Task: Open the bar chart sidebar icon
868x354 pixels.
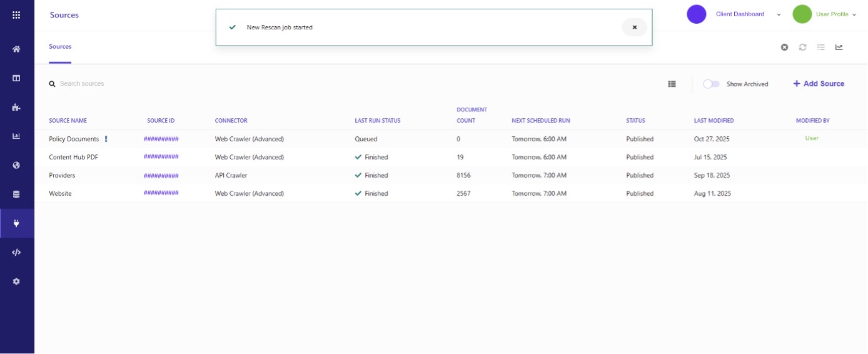Action: click(16, 136)
